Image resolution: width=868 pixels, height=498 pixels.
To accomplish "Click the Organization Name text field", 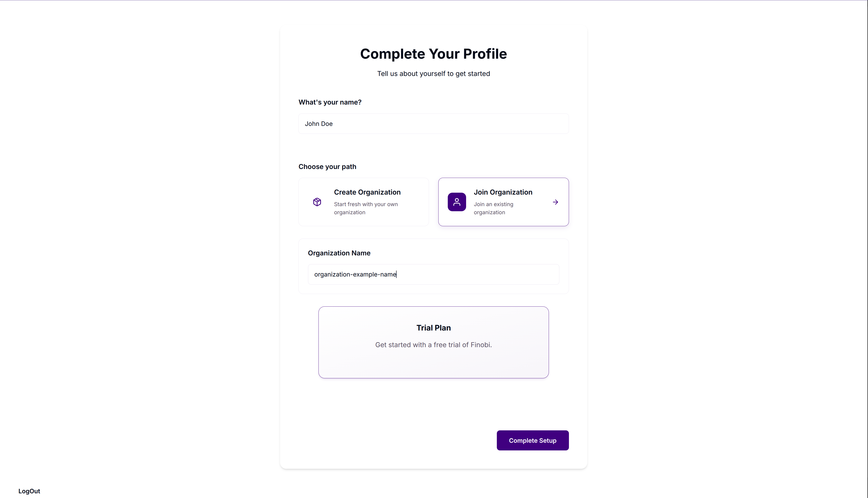I will coord(433,274).
